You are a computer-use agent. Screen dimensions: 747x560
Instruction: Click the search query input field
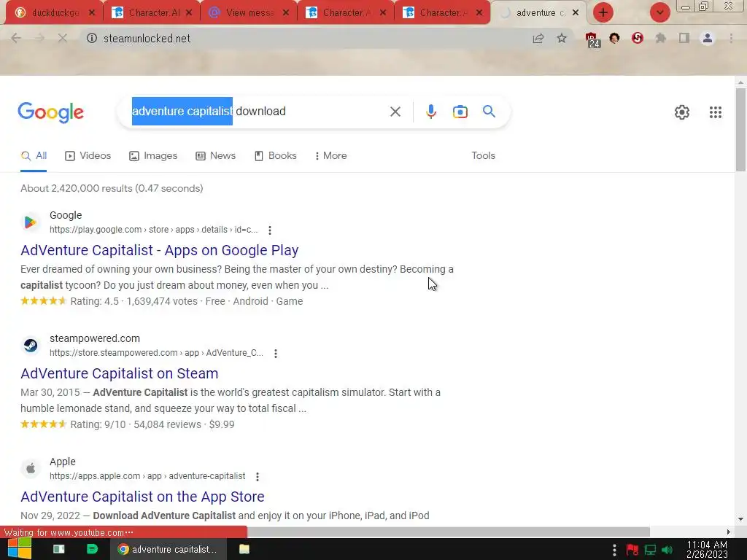[x=258, y=112]
